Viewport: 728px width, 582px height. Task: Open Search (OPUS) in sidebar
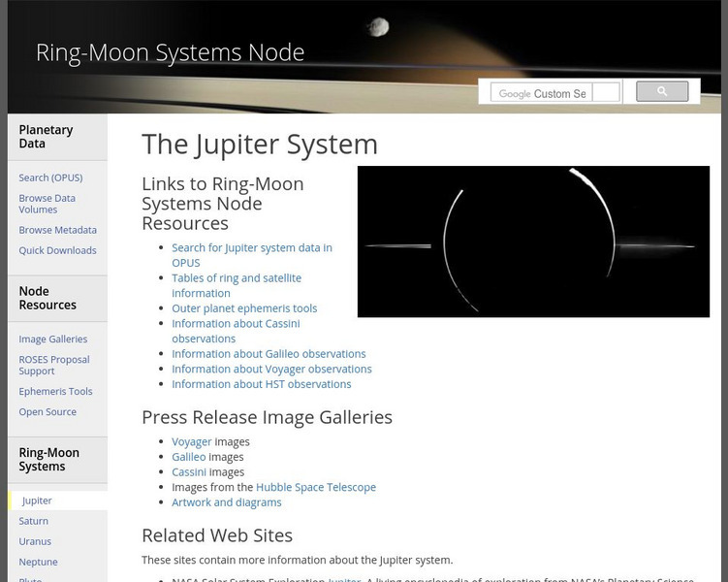click(50, 178)
